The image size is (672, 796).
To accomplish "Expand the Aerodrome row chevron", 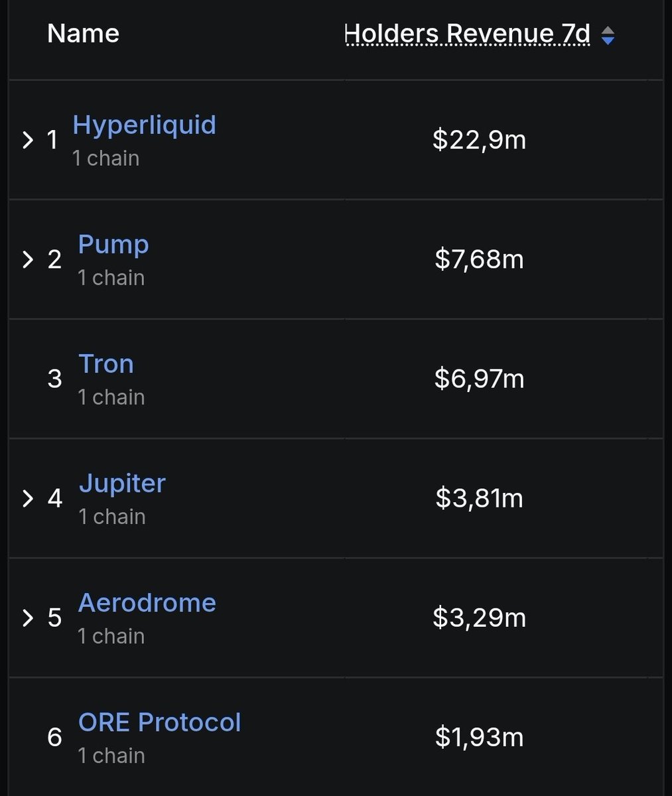I will pos(28,618).
